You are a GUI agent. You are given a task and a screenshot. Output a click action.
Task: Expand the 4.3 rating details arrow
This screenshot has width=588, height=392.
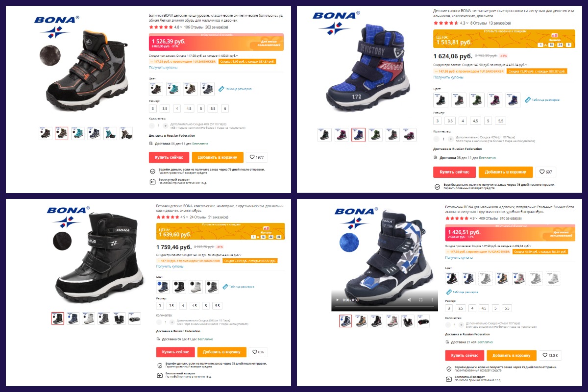pos(467,23)
